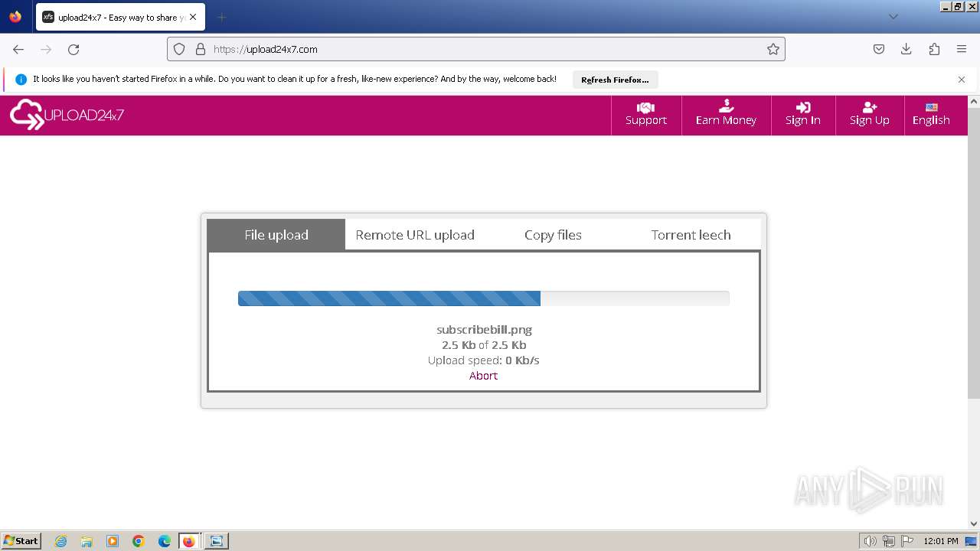Open the volume control in the tray
Image resolution: width=980 pixels, height=551 pixels.
point(870,541)
